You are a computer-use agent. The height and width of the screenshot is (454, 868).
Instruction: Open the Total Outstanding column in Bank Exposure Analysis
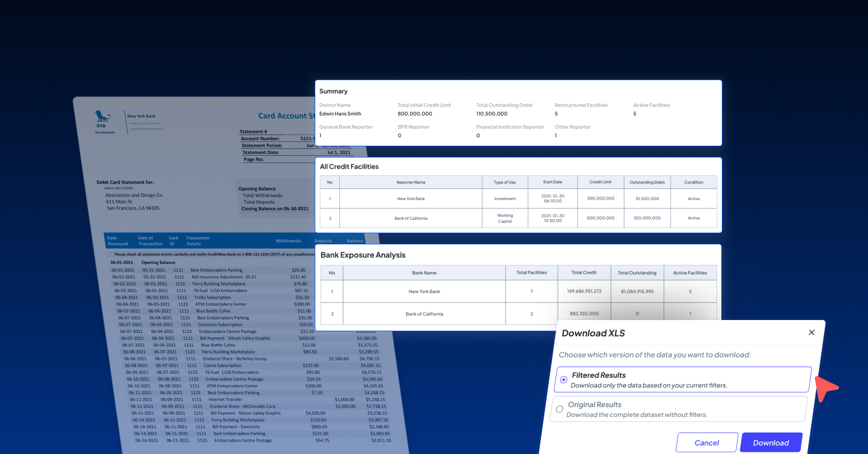coord(637,272)
